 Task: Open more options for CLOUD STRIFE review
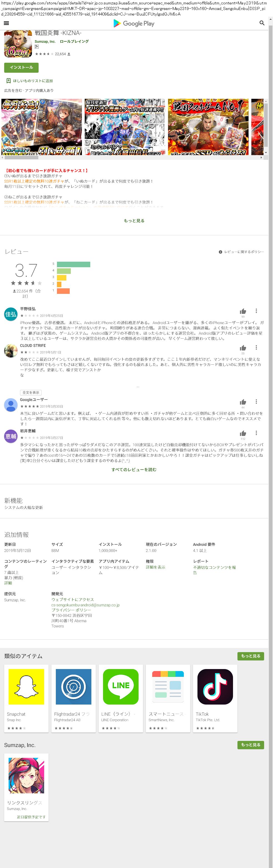click(256, 347)
